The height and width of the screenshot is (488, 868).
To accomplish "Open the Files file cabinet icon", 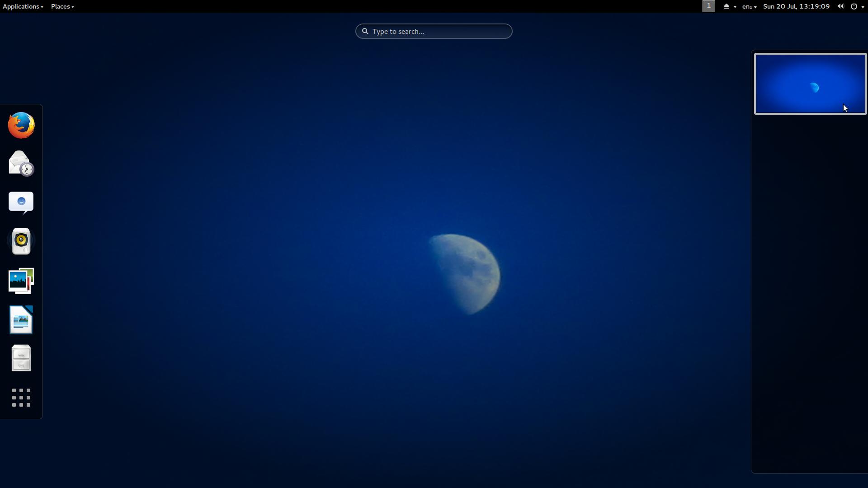I will coord(21,358).
